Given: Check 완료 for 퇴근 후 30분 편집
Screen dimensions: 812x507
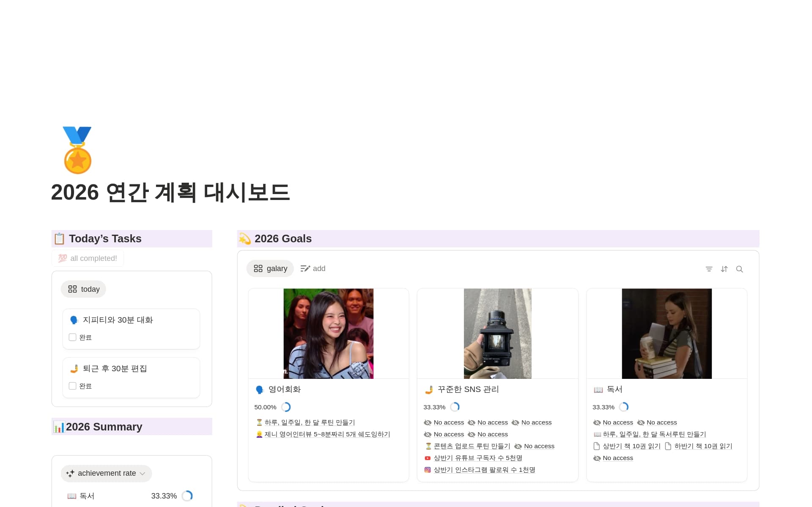Looking at the screenshot, I should coord(72,386).
